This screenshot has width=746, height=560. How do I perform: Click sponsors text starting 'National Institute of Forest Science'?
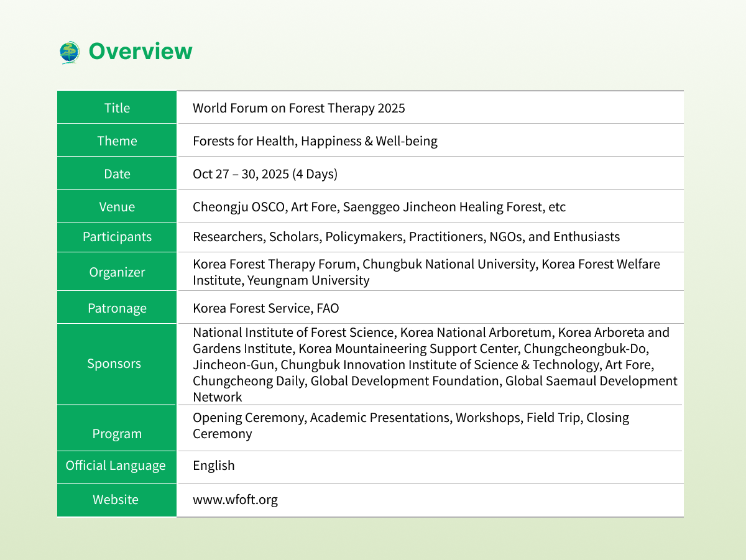(435, 365)
